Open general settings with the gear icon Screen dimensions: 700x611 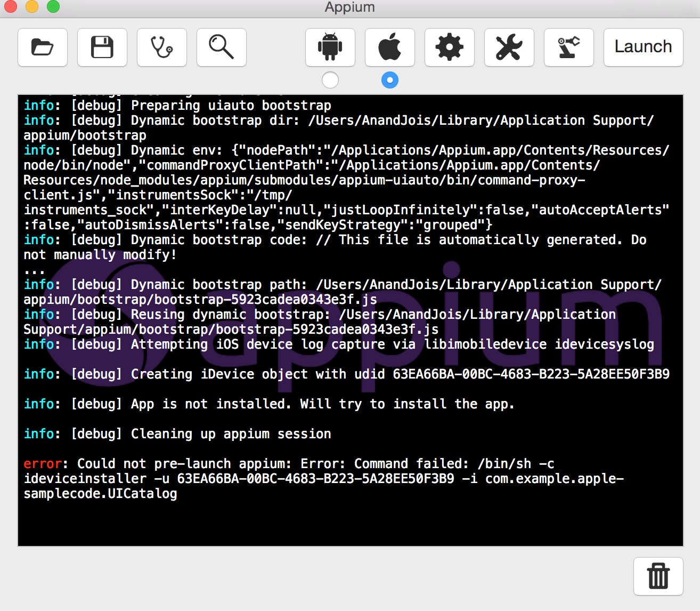point(449,47)
